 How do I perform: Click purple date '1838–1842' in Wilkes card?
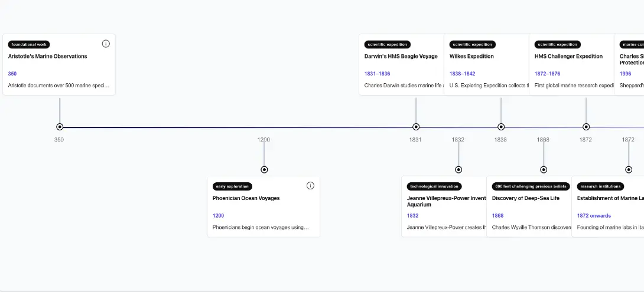462,74
